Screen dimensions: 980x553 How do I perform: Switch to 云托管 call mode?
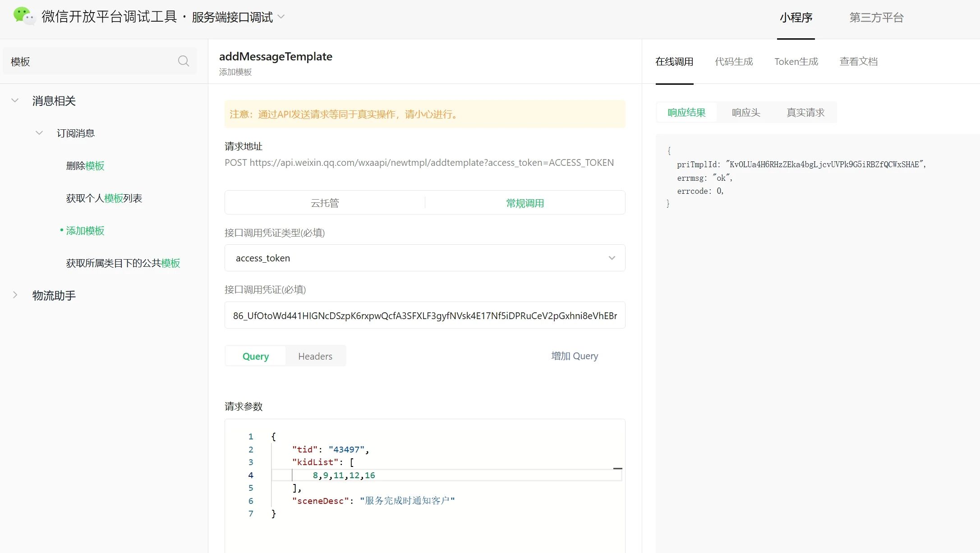click(x=325, y=203)
